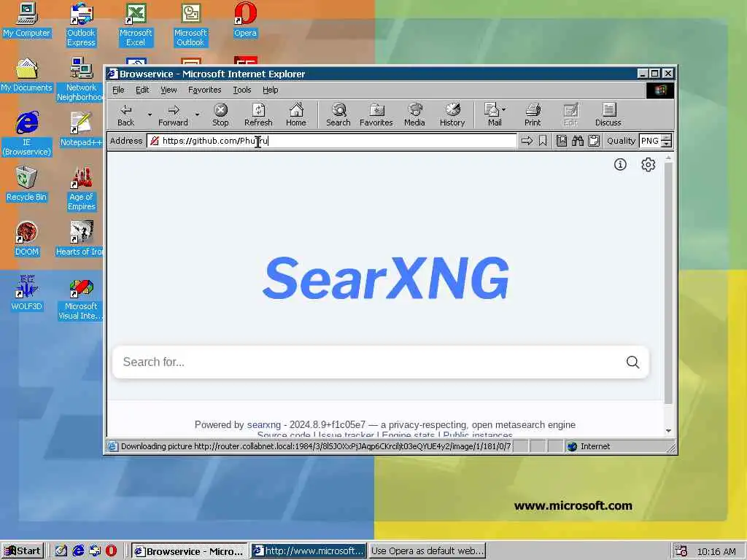
Task: Print the page with Print button
Action: (533, 115)
